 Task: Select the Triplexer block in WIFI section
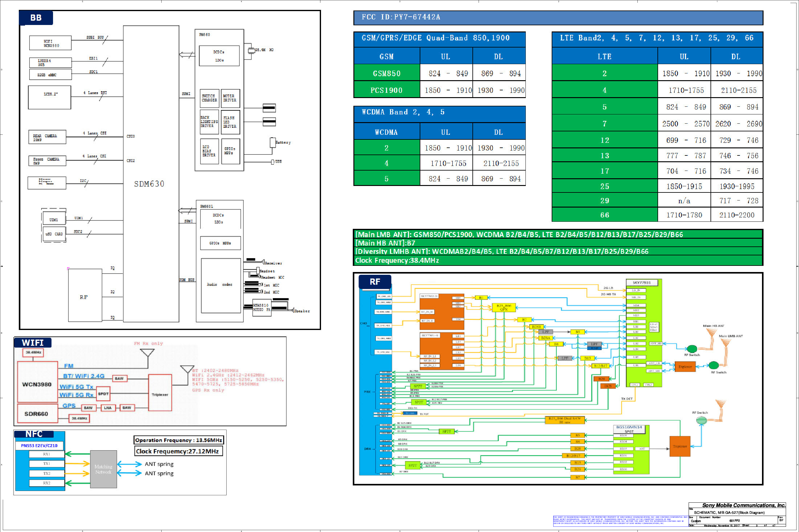[160, 393]
